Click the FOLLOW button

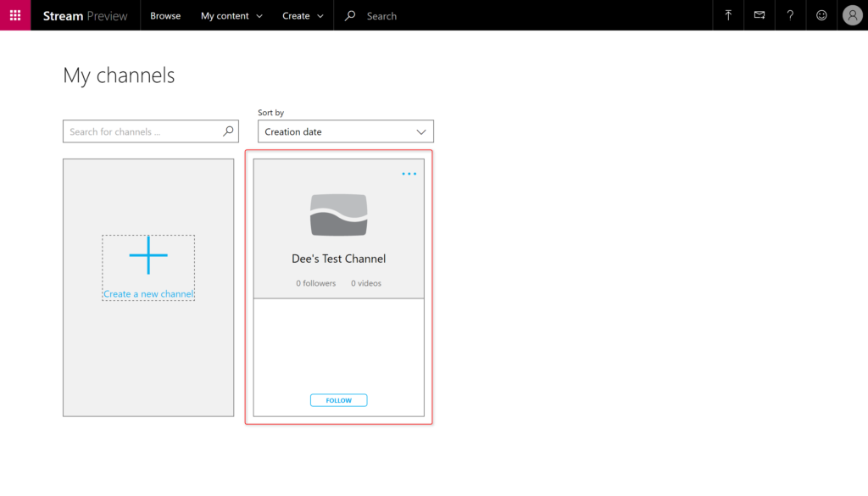pyautogui.click(x=339, y=400)
